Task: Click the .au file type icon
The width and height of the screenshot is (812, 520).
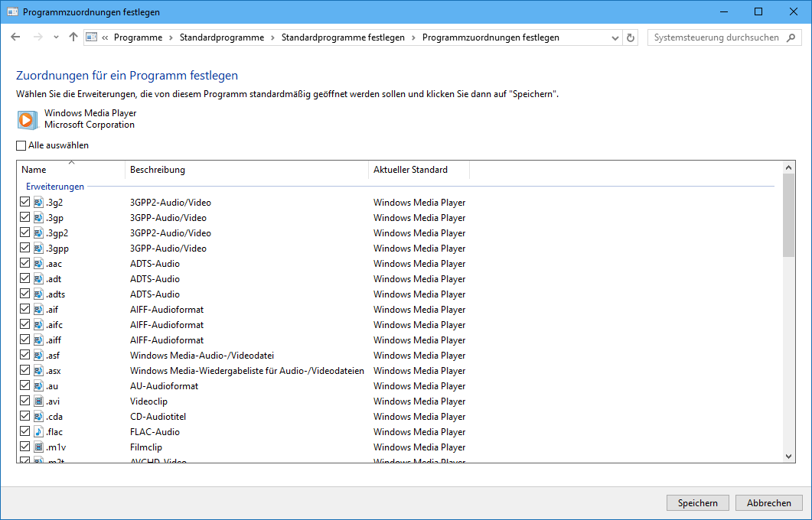Action: click(x=38, y=386)
